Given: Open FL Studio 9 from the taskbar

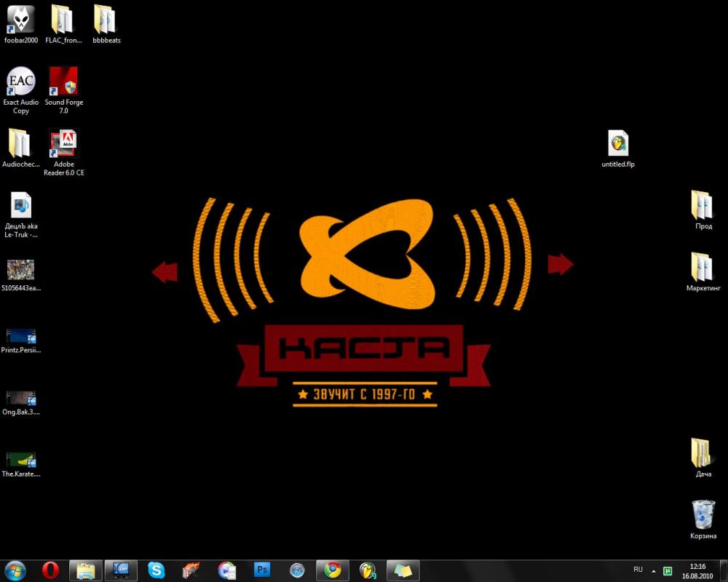Looking at the screenshot, I should click(x=368, y=570).
